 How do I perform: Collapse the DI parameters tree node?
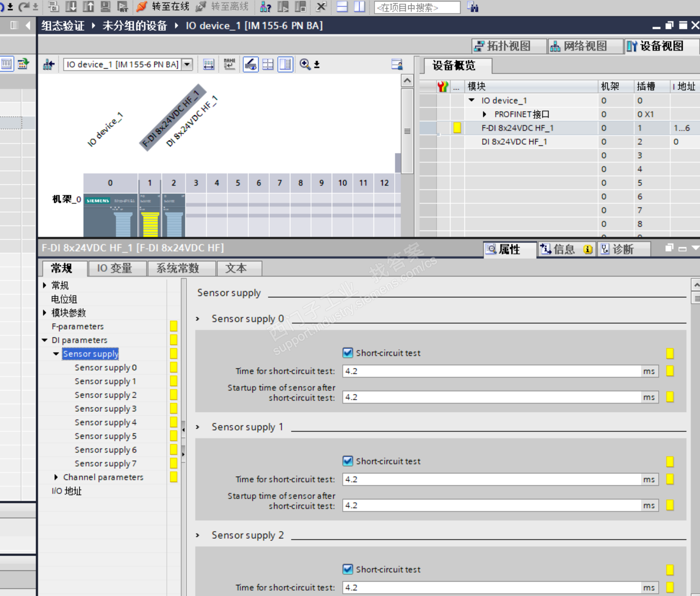click(x=45, y=340)
